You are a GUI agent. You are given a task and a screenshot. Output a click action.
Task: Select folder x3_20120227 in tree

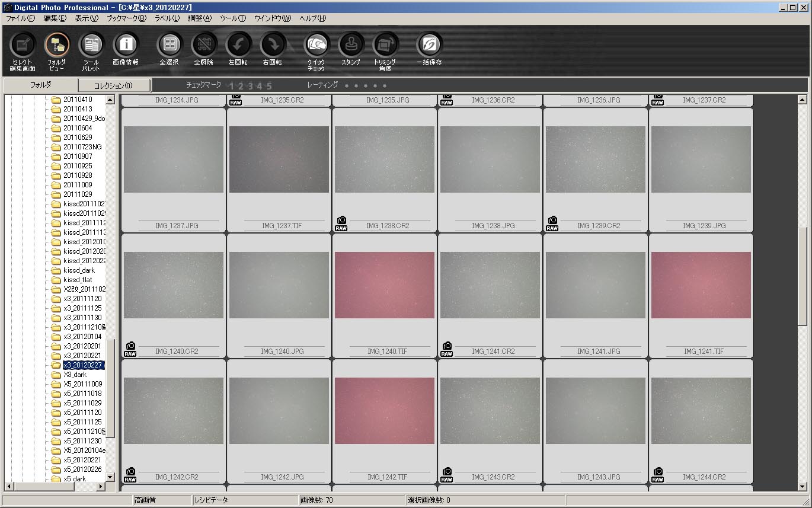click(84, 365)
